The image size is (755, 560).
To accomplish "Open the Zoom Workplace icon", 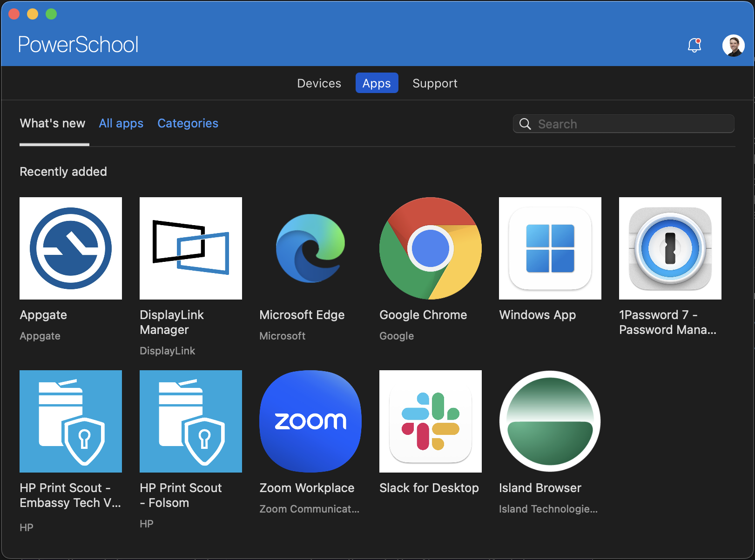I will [x=310, y=421].
